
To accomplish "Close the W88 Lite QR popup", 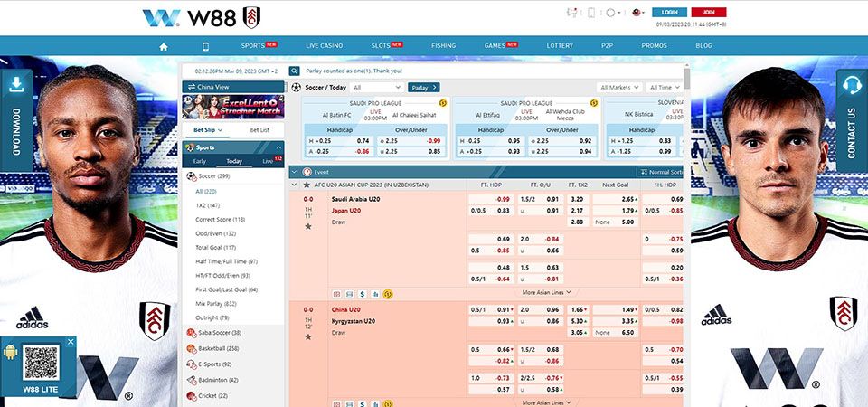I will 71,342.
